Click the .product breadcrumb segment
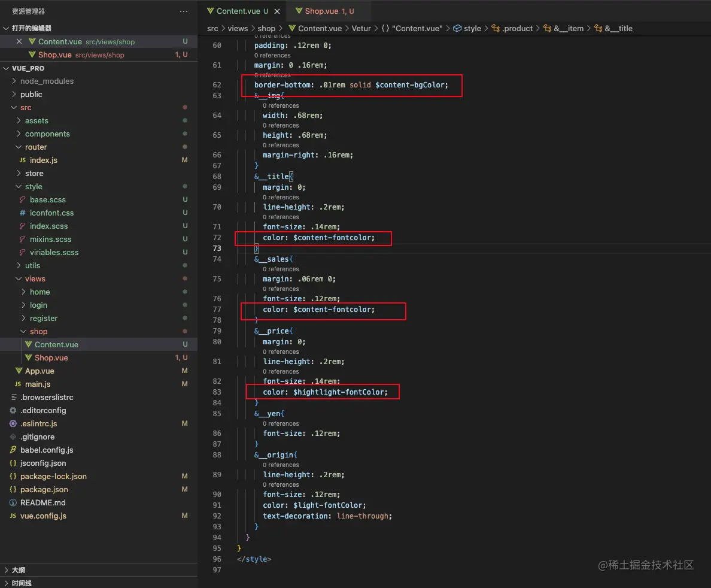This screenshot has width=711, height=588. tap(512, 28)
